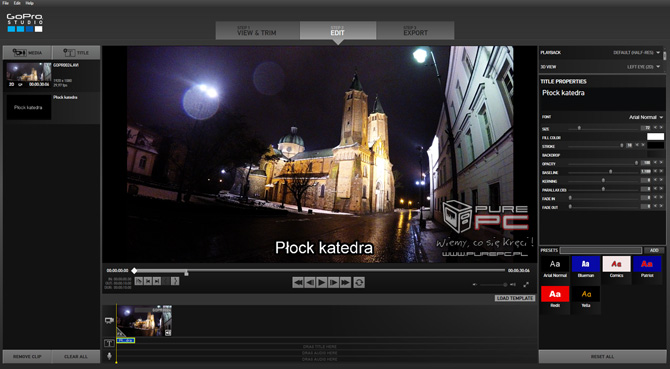Click the Load Template button

[x=515, y=298]
